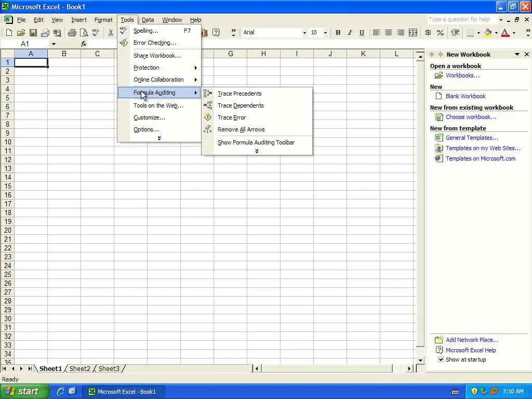Align text left in the toolbar

click(x=376, y=33)
